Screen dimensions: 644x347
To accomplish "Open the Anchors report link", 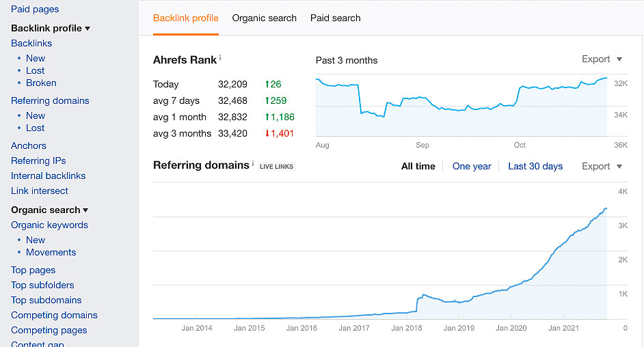I will (29, 145).
